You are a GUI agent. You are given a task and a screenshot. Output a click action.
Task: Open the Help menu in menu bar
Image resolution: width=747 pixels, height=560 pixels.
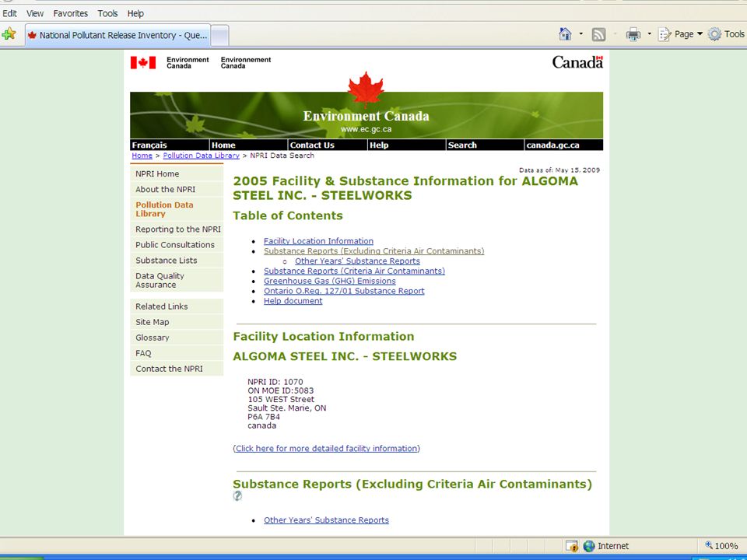click(135, 13)
